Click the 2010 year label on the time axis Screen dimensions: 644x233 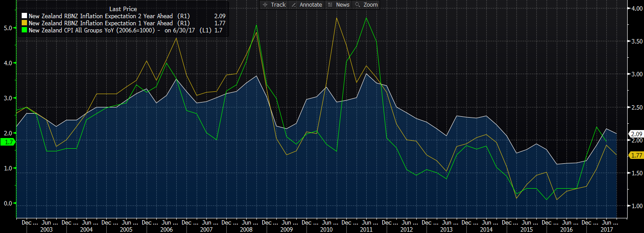tap(326, 229)
